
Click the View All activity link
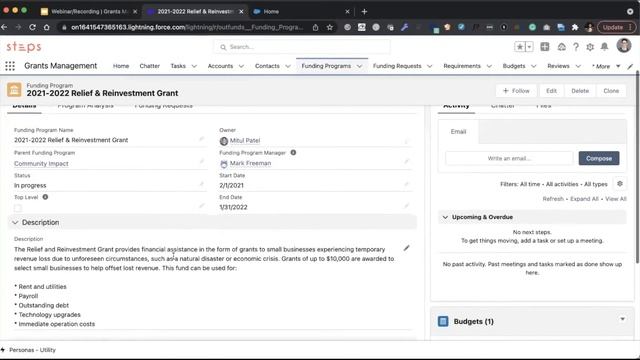tap(616, 199)
